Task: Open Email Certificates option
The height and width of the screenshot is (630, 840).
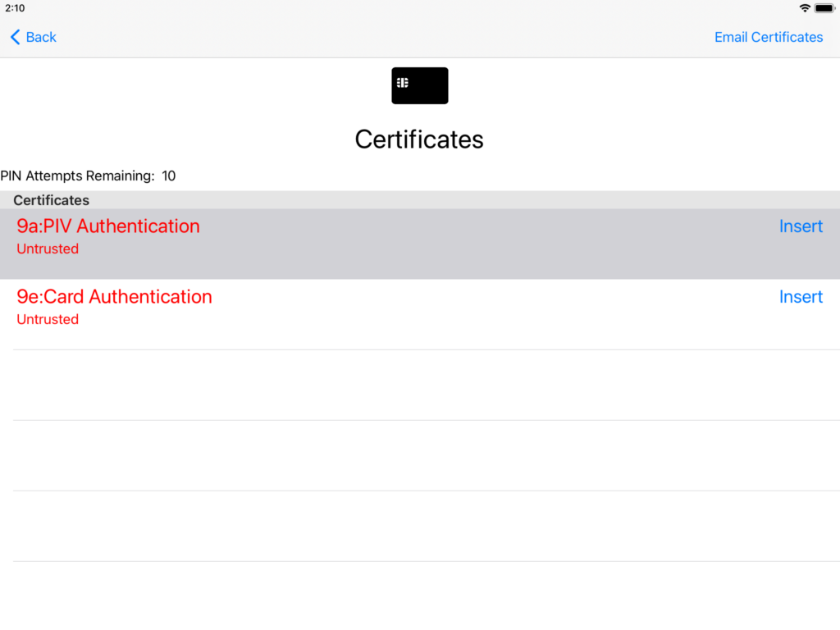Action: pos(768,37)
